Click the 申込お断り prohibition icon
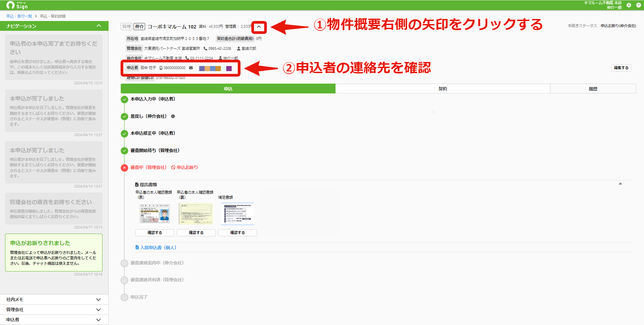The height and width of the screenshot is (325, 644). (173, 167)
